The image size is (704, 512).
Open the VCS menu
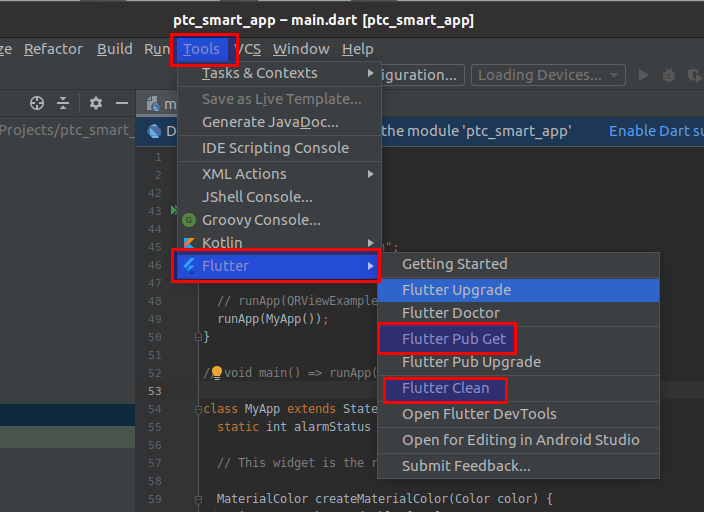248,49
